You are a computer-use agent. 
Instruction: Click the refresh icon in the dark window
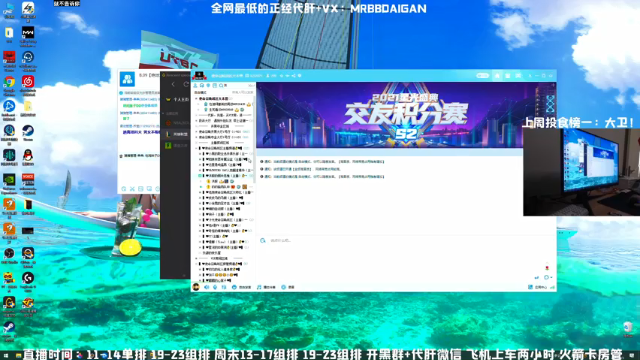pyautogui.click(x=186, y=84)
